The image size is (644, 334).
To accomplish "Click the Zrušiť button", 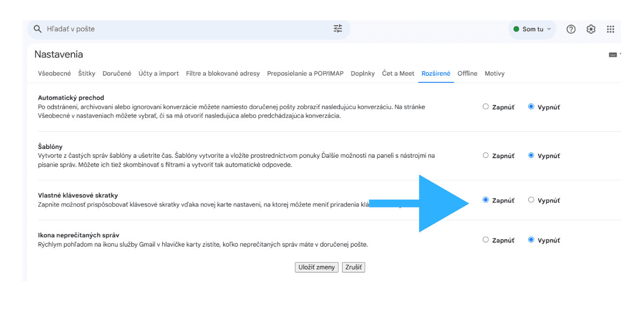I will 353,267.
